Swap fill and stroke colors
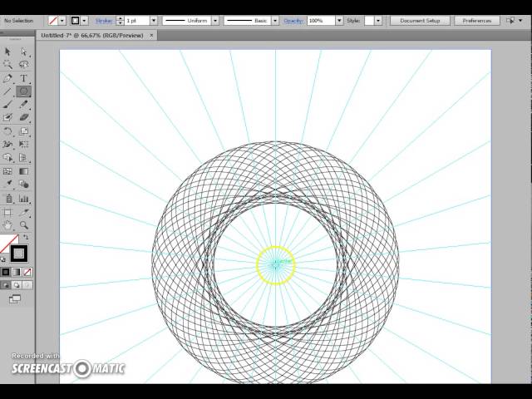The height and width of the screenshot is (399, 532). tap(26, 237)
